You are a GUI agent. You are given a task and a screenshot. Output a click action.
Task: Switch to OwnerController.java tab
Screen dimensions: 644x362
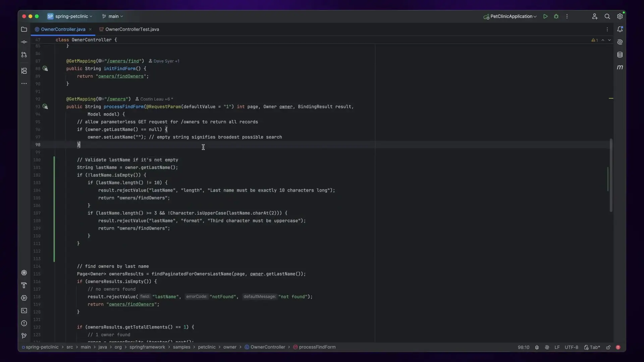click(x=63, y=29)
